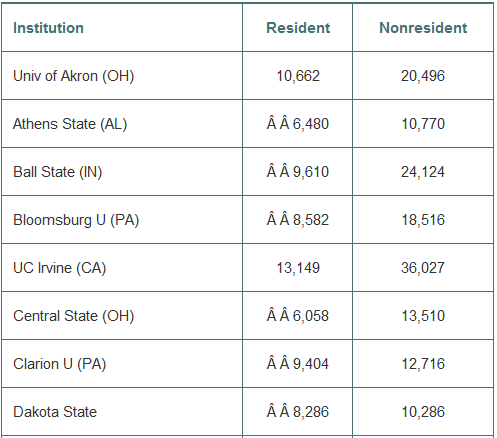Click Athens State resident value 6,480
Image resolution: width=497 pixels, height=438 pixels.
click(x=311, y=124)
